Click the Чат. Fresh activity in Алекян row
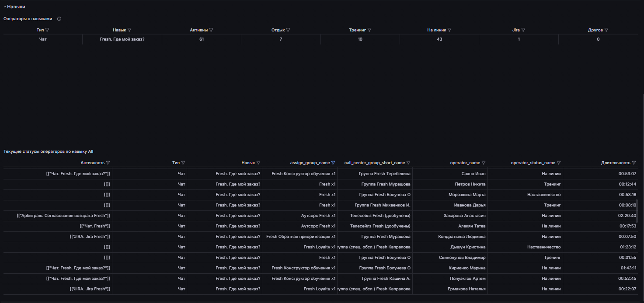Screen dimensions: 644x303 pos(95,226)
